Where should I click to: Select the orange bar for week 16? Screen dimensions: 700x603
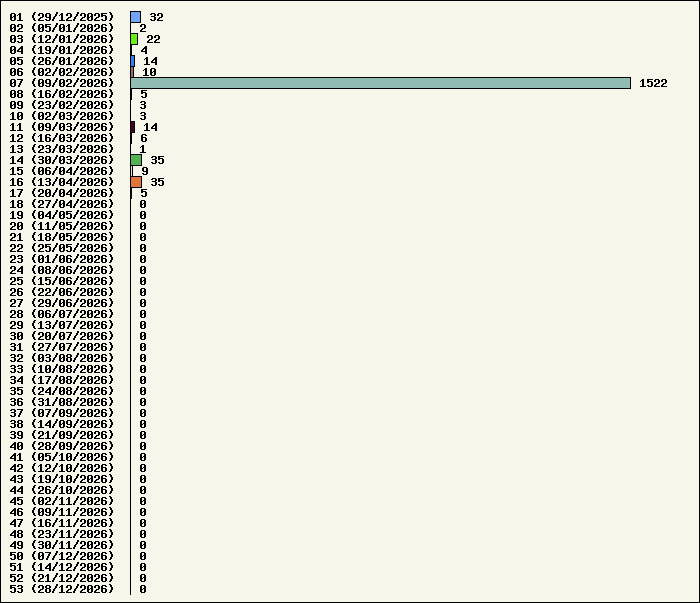coord(136,182)
